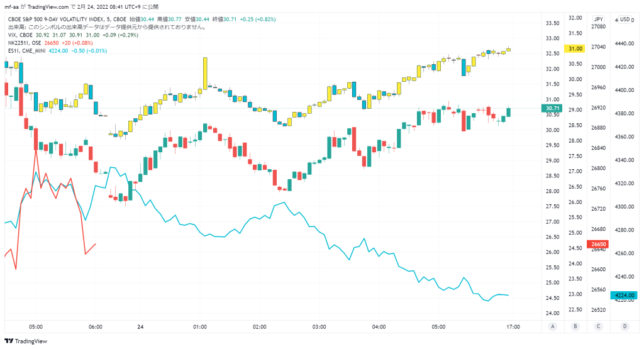Click the 03:00 time axis label
Viewport: 644px width, 349px height.
pyautogui.click(x=319, y=327)
